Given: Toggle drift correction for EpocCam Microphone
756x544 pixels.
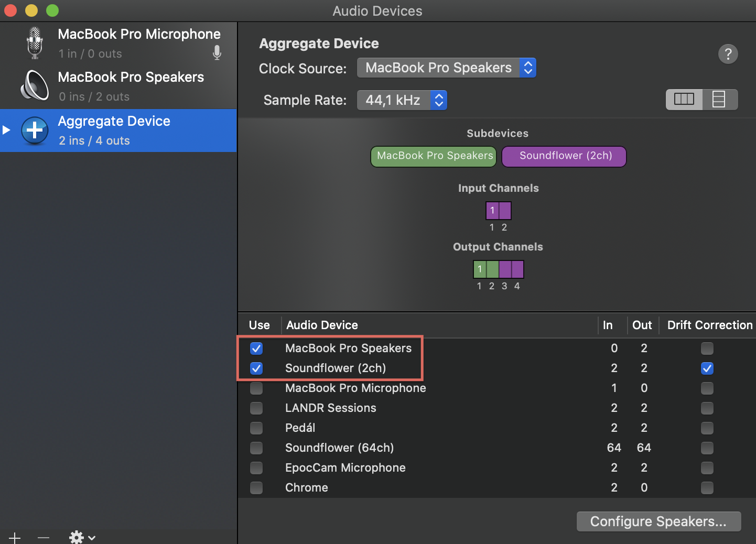Looking at the screenshot, I should pos(707,468).
